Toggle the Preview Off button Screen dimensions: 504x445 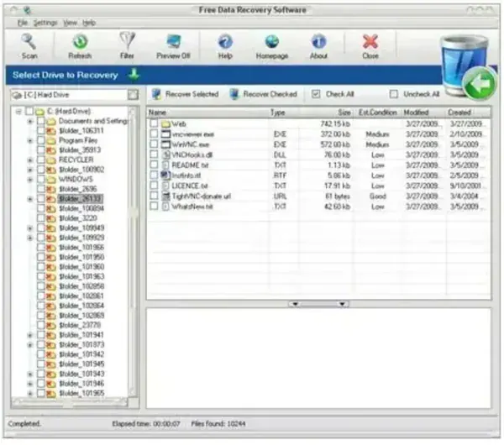click(173, 46)
